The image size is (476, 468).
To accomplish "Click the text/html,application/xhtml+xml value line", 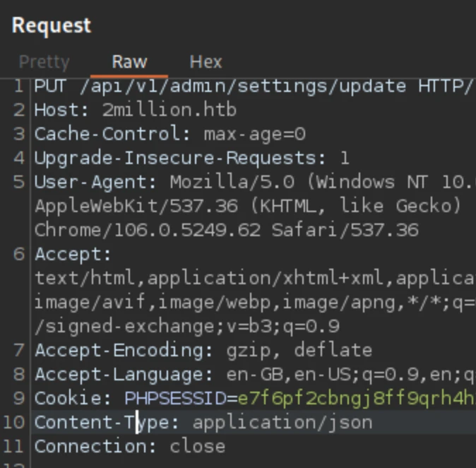I will point(255,278).
